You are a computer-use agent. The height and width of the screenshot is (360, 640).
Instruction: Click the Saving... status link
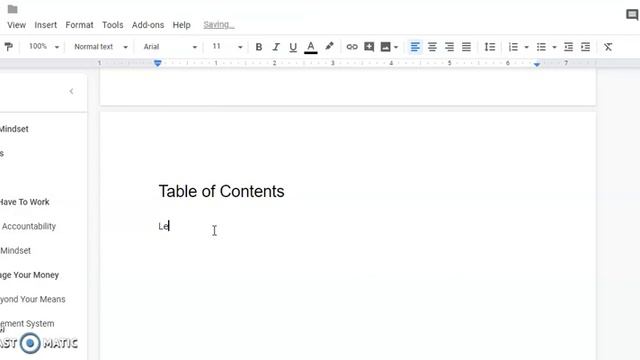pyautogui.click(x=219, y=25)
